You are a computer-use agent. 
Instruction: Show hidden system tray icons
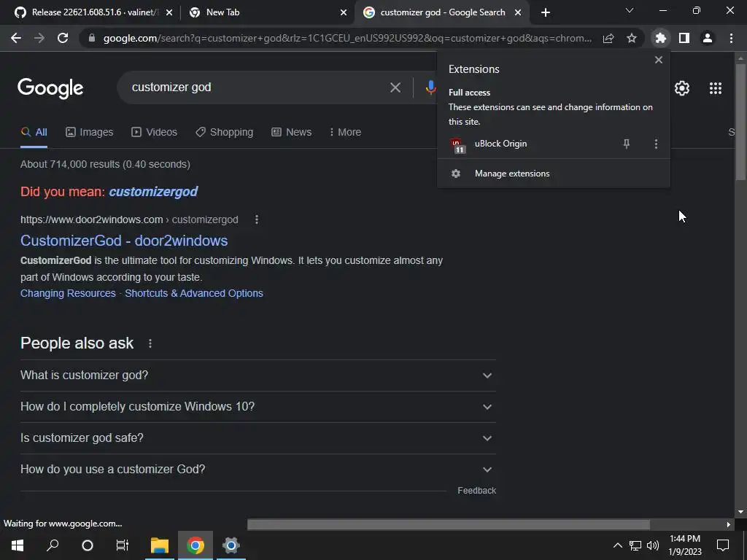point(617,545)
